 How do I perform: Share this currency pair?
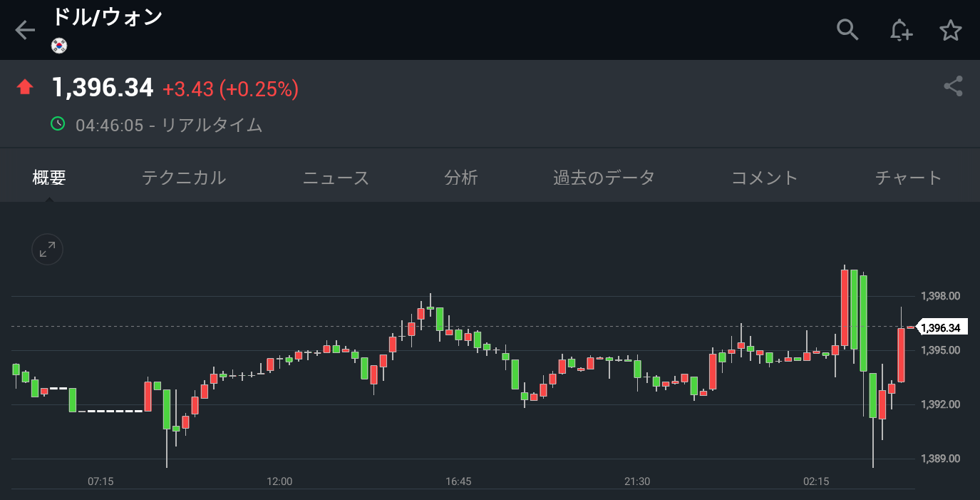953,86
